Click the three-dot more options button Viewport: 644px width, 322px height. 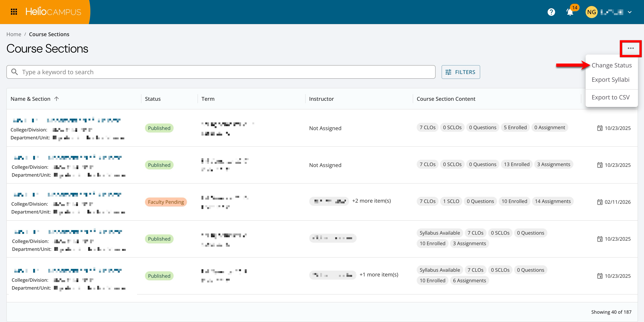[x=630, y=48]
